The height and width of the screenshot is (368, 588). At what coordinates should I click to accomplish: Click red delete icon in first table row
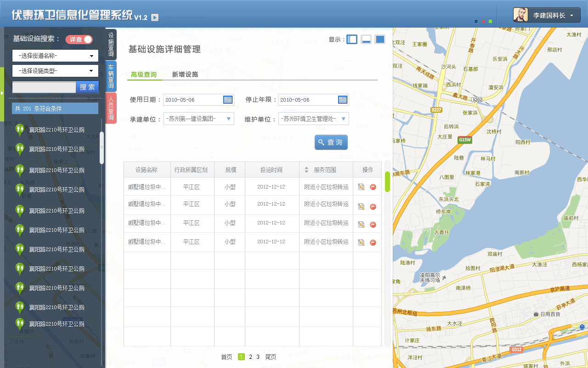point(373,187)
